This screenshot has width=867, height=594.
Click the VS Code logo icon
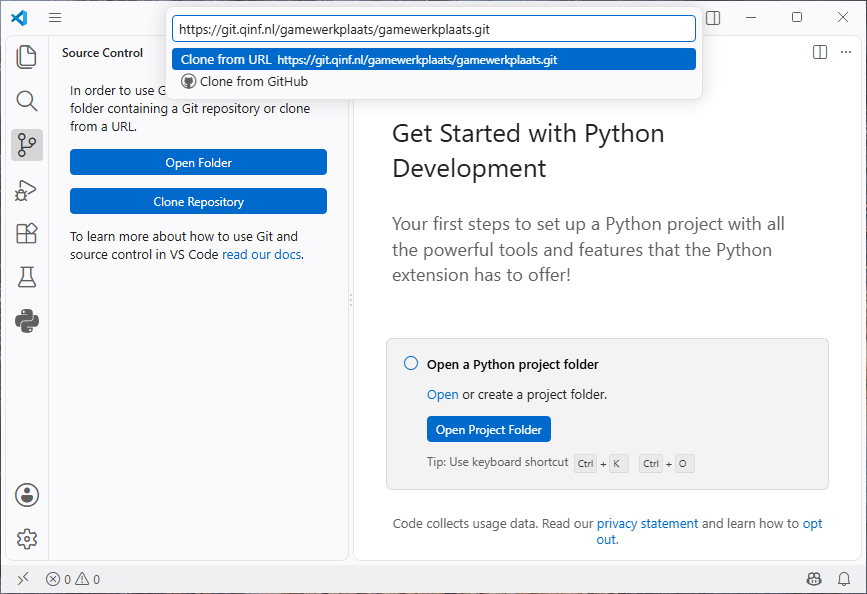pos(19,18)
